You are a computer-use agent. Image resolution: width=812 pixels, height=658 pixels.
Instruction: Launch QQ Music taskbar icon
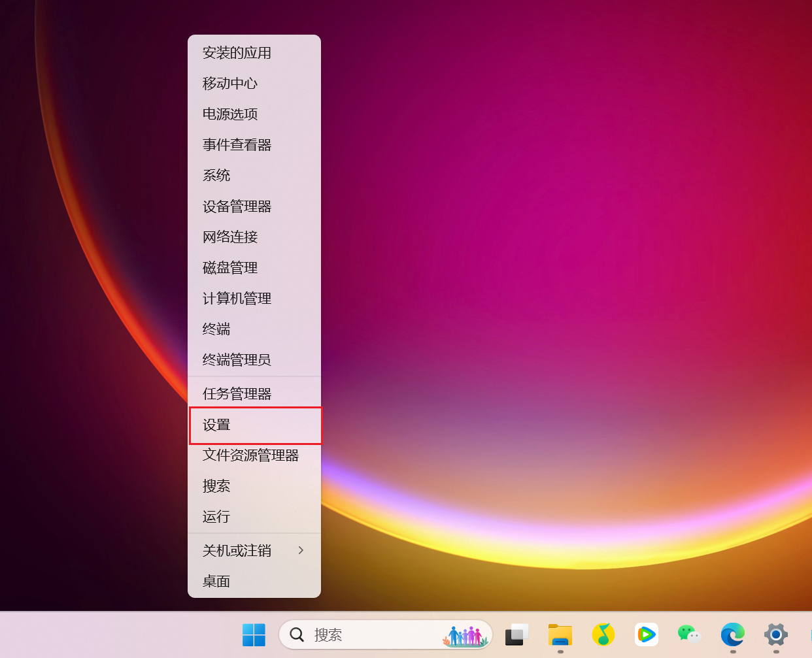(x=603, y=634)
